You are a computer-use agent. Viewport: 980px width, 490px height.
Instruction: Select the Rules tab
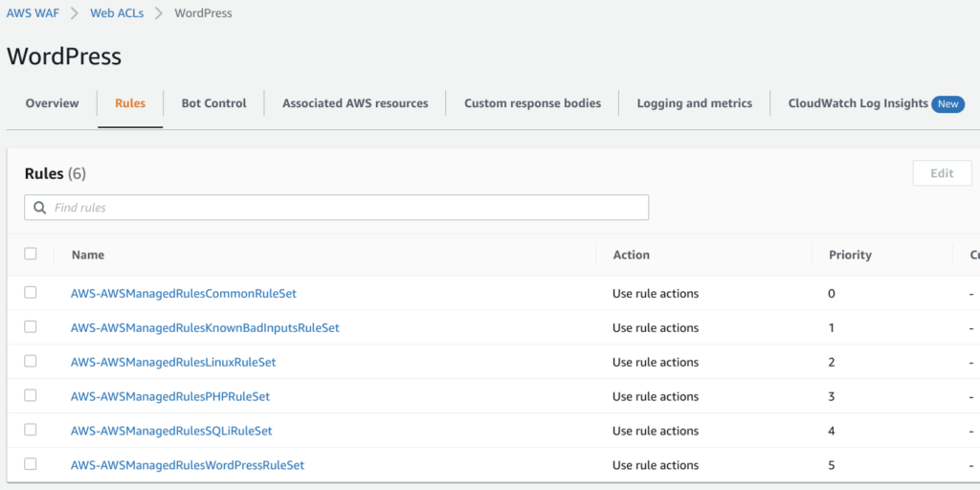pyautogui.click(x=130, y=103)
